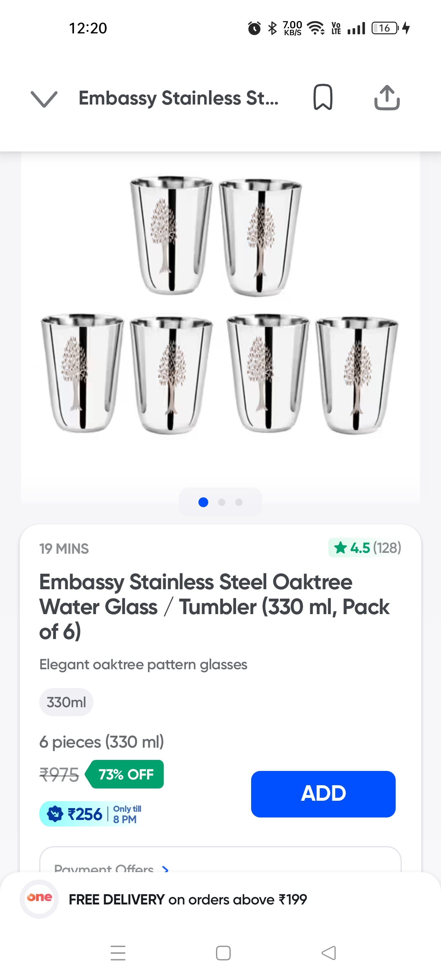Tap the Embassy product title header
The width and height of the screenshot is (441, 980).
point(178,98)
